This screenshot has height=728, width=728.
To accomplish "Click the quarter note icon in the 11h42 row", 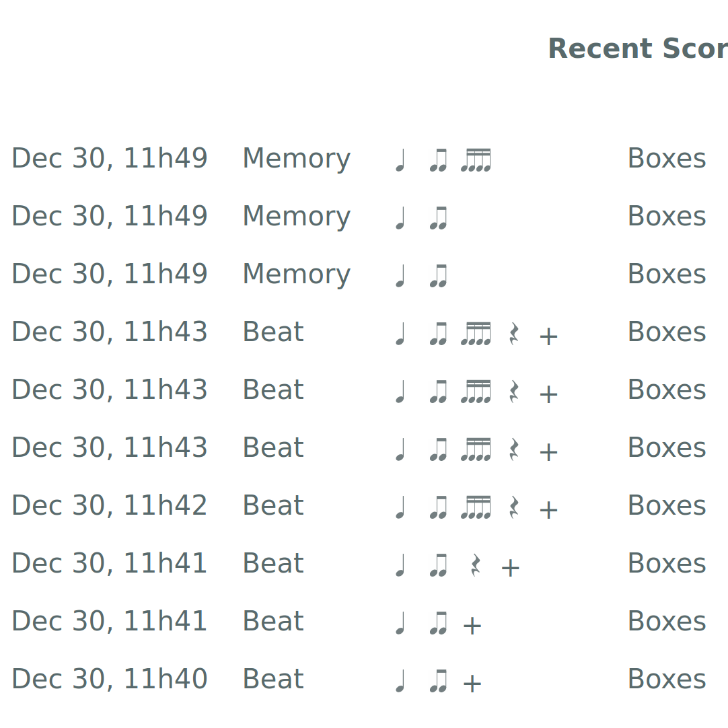I will 400,507.
